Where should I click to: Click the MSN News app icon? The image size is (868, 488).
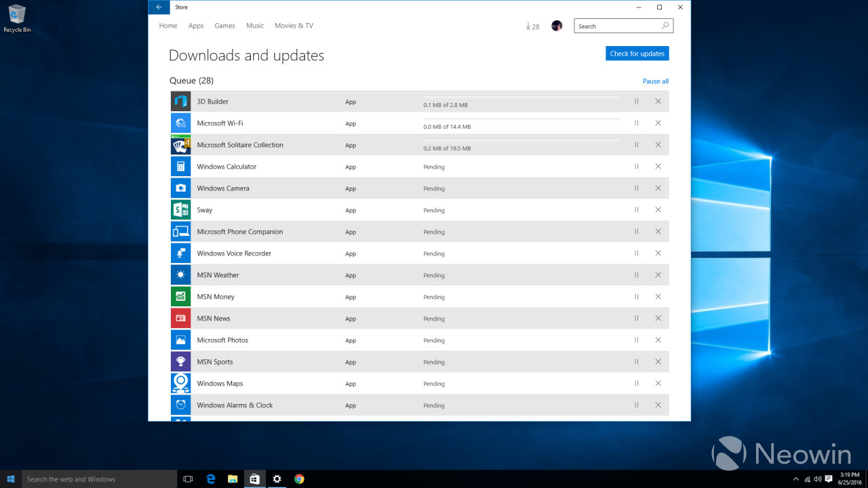(180, 319)
